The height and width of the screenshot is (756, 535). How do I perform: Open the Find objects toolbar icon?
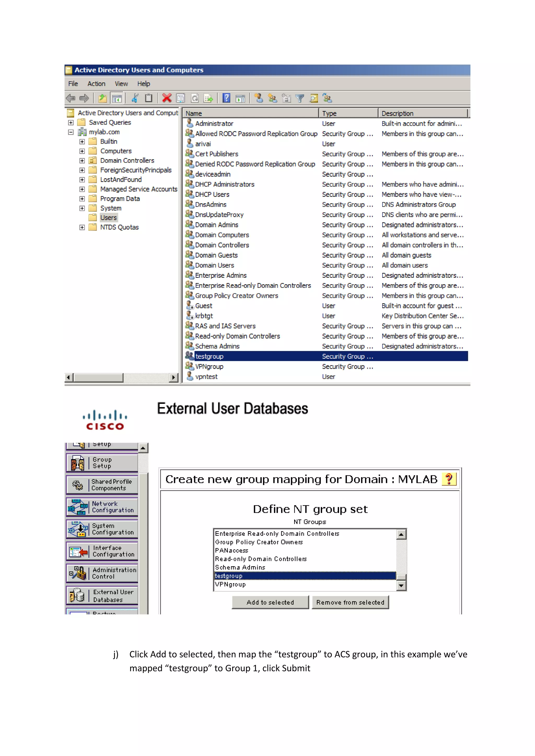pos(314,98)
